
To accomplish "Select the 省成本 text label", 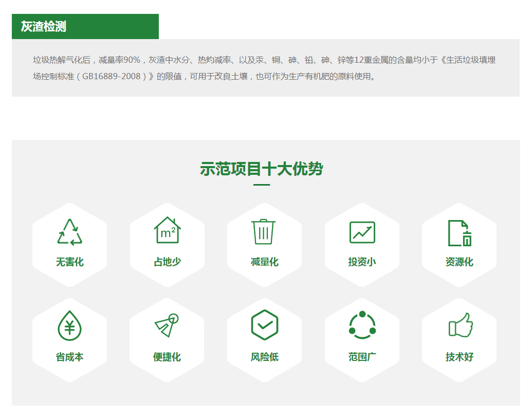I will 69,357.
